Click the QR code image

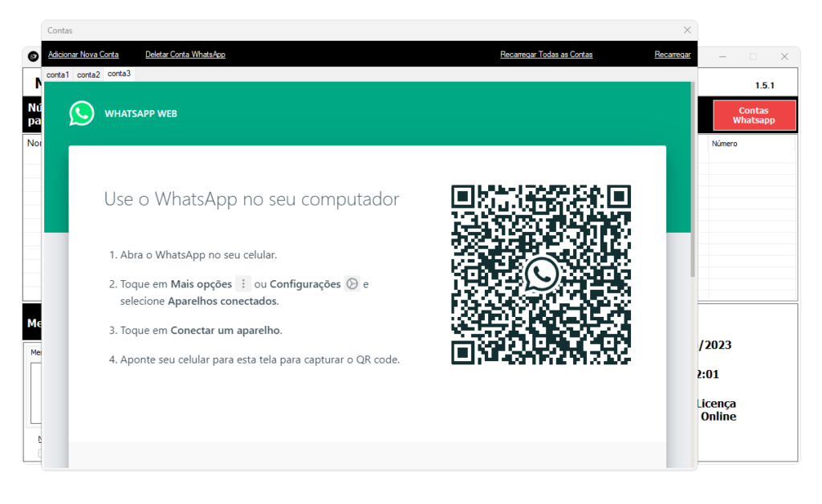[541, 274]
